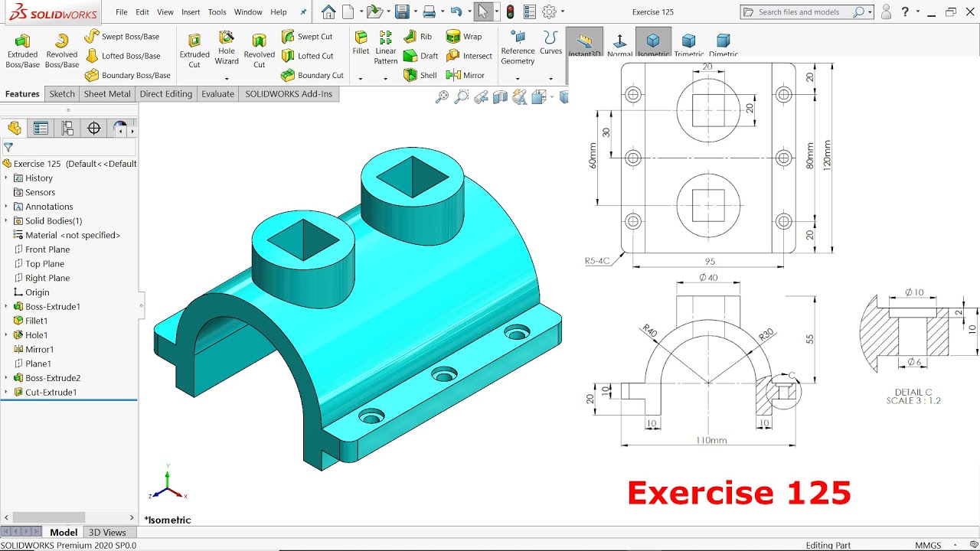
Task: Switch to the Evaluate tab
Action: pos(218,94)
